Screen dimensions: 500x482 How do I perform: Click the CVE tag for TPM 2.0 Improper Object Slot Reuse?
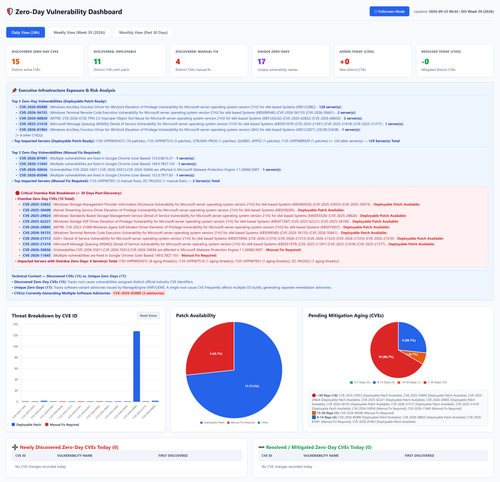pyautogui.click(x=33, y=118)
